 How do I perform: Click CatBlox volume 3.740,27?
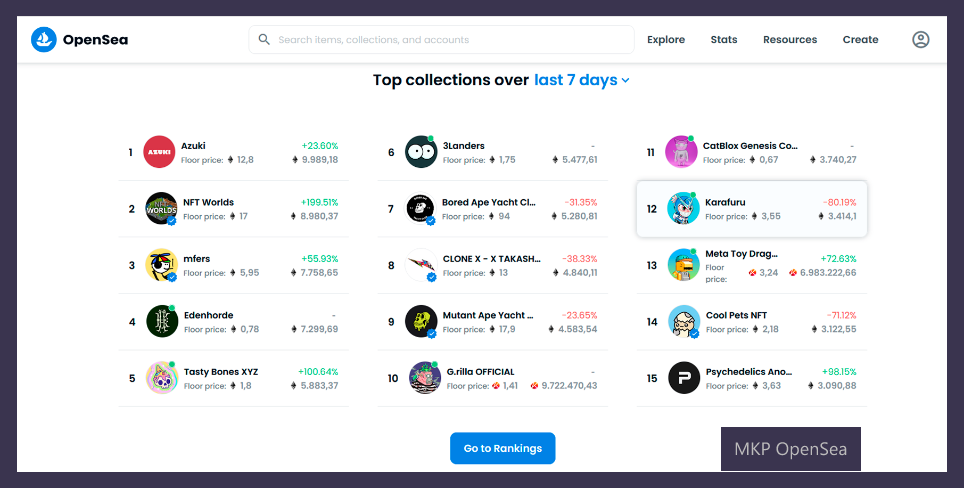click(x=839, y=160)
